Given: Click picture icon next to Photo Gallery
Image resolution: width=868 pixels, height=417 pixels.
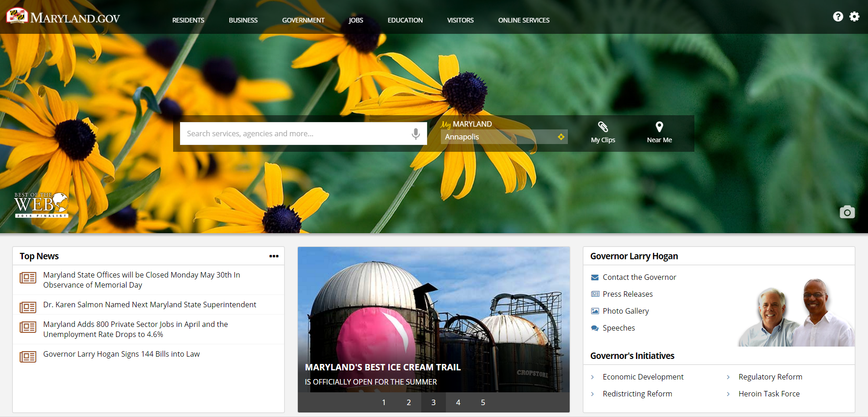Looking at the screenshot, I should (x=595, y=311).
